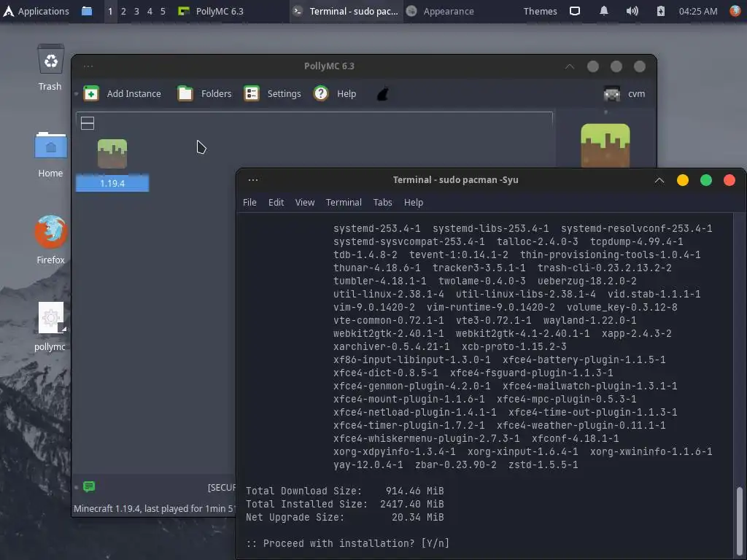Switch to workspace 4
The height and width of the screenshot is (560, 747).
click(150, 11)
